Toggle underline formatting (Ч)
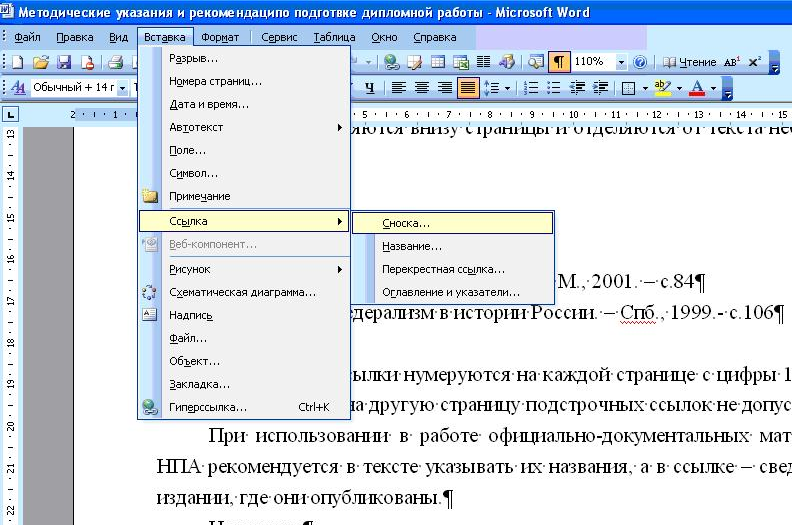Viewport: 792px width, 525px height. click(369, 88)
